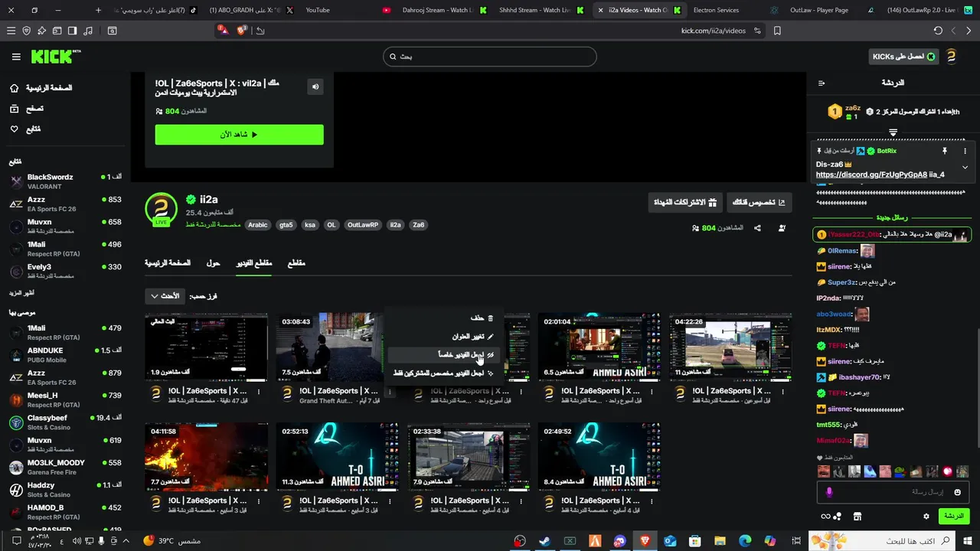Expand Show More in Following list
The height and width of the screenshot is (551, 980).
coord(21,293)
